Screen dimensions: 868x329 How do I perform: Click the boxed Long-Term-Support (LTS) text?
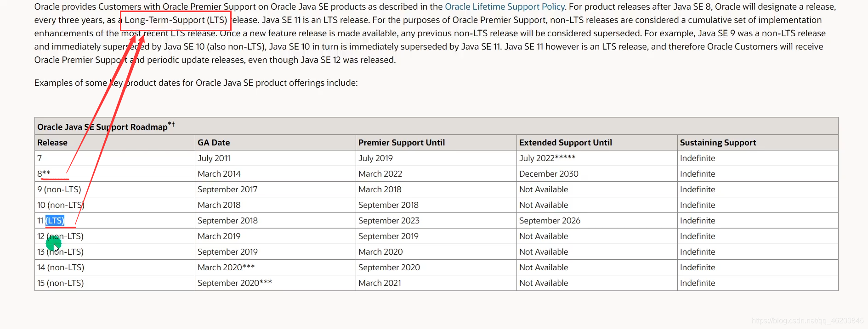coord(176,20)
